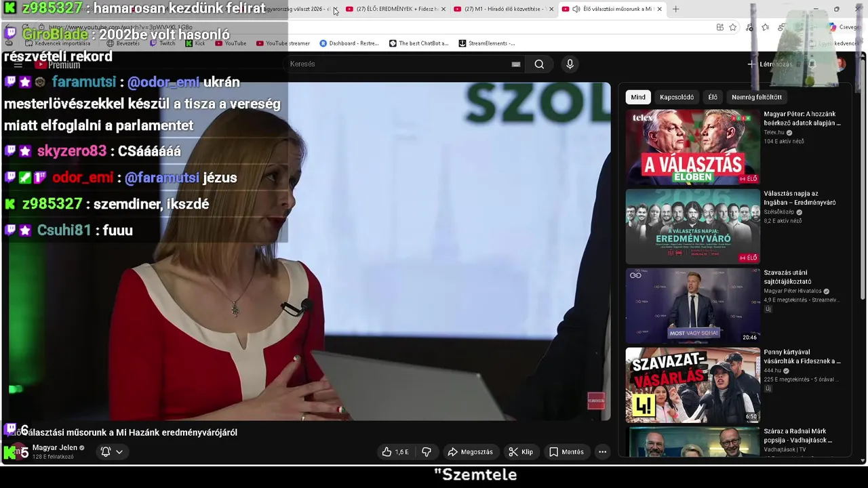
Task: Click the YouTube search magnifier button
Action: click(x=539, y=64)
